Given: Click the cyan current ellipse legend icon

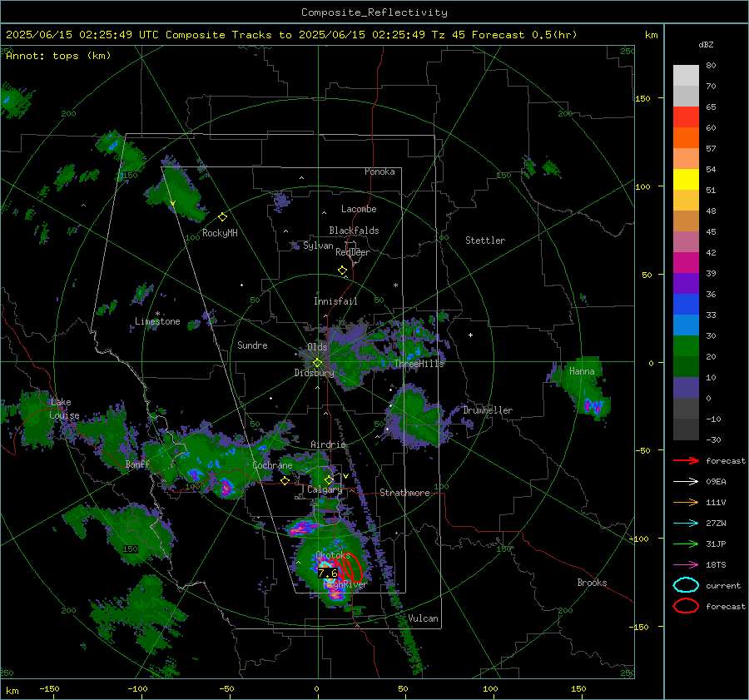Looking at the screenshot, I should point(686,585).
